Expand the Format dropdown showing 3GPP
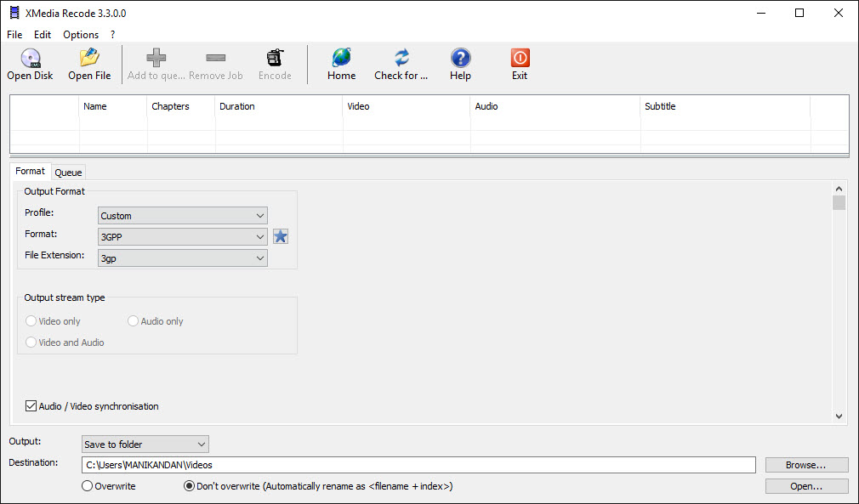Image resolution: width=859 pixels, height=504 pixels. tap(182, 237)
